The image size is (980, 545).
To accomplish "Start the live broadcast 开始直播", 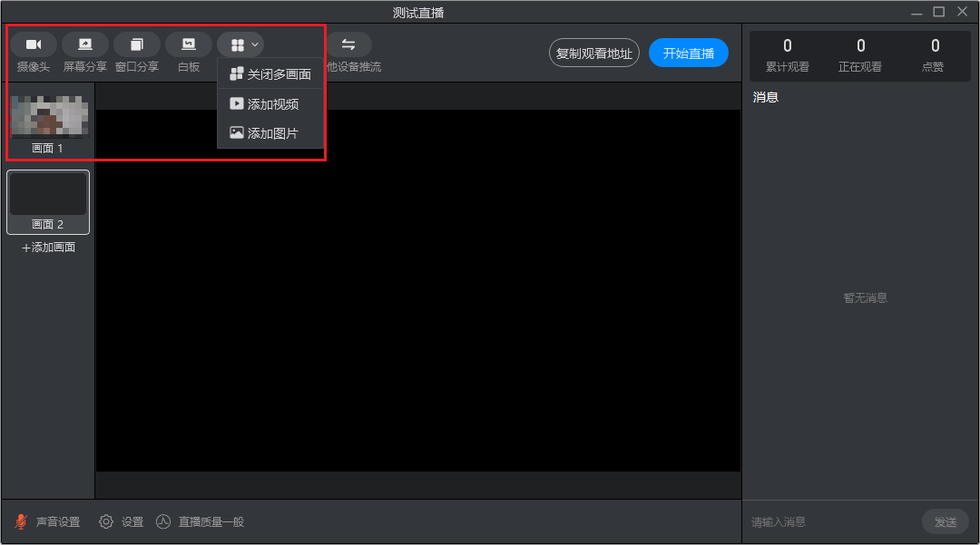I will (x=689, y=54).
